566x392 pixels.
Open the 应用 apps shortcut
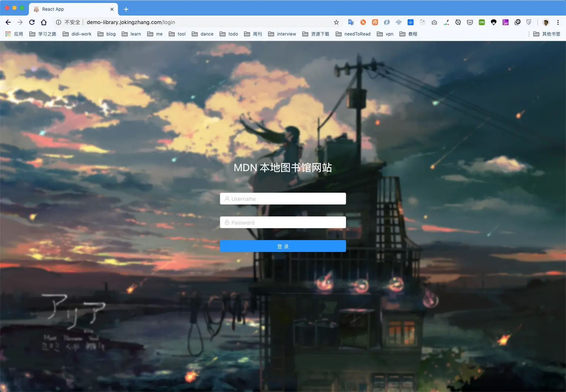pos(14,34)
